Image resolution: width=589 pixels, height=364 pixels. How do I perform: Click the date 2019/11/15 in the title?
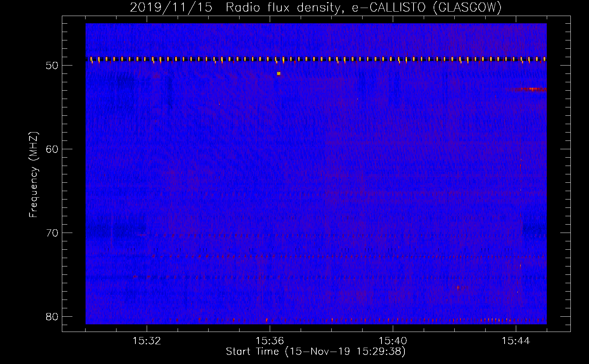pyautogui.click(x=171, y=7)
